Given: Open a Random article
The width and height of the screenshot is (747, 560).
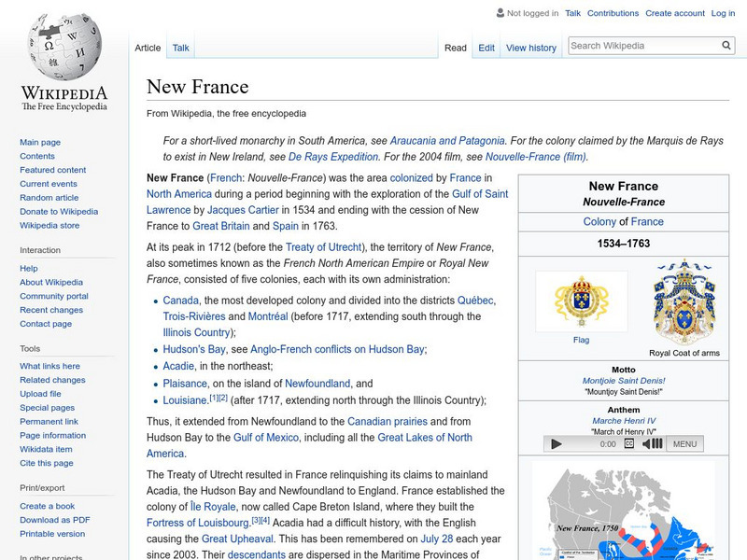Looking at the screenshot, I should coord(49,197).
